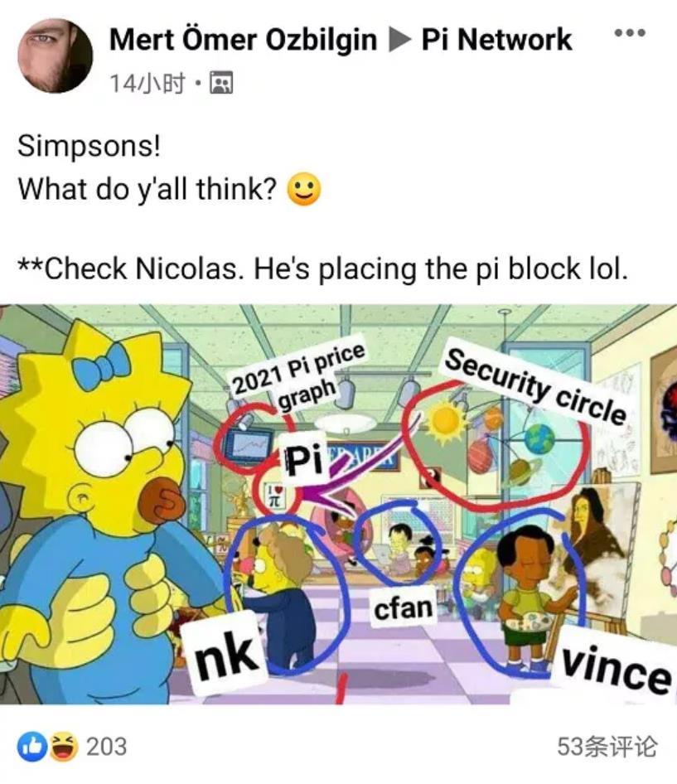Click the group audience icon beside timestamp
Screen dimensions: 677x784
221,83
